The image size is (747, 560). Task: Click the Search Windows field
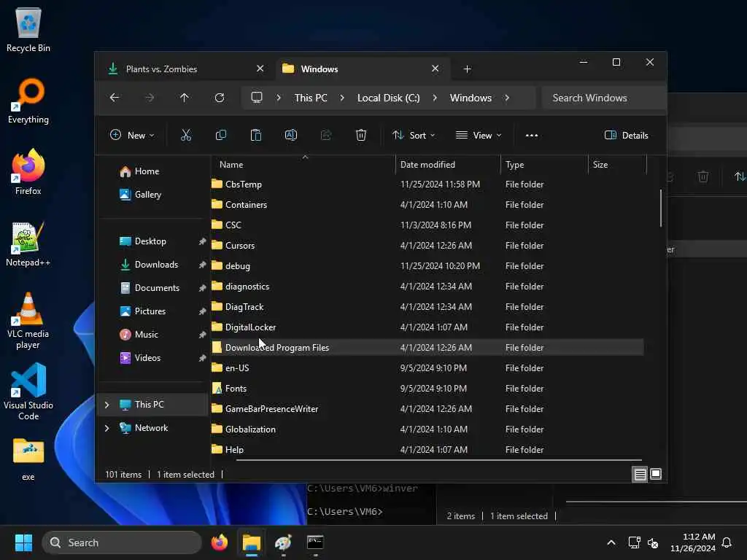pyautogui.click(x=604, y=98)
